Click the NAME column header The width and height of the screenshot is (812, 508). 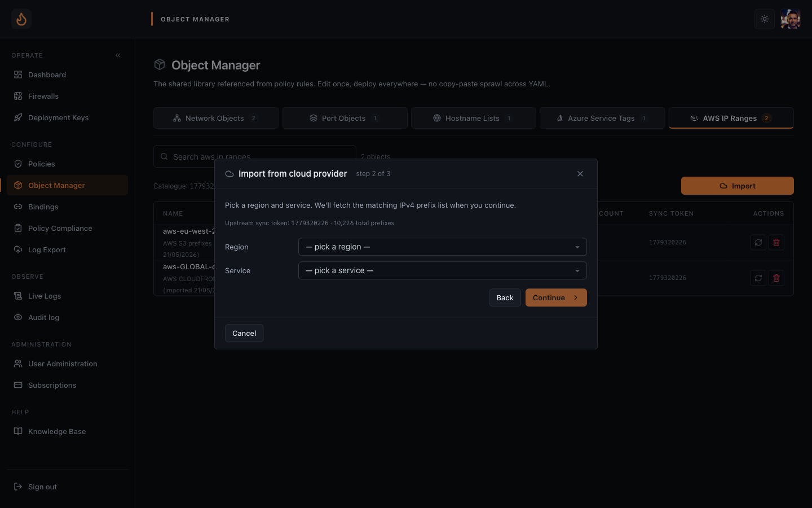click(173, 213)
